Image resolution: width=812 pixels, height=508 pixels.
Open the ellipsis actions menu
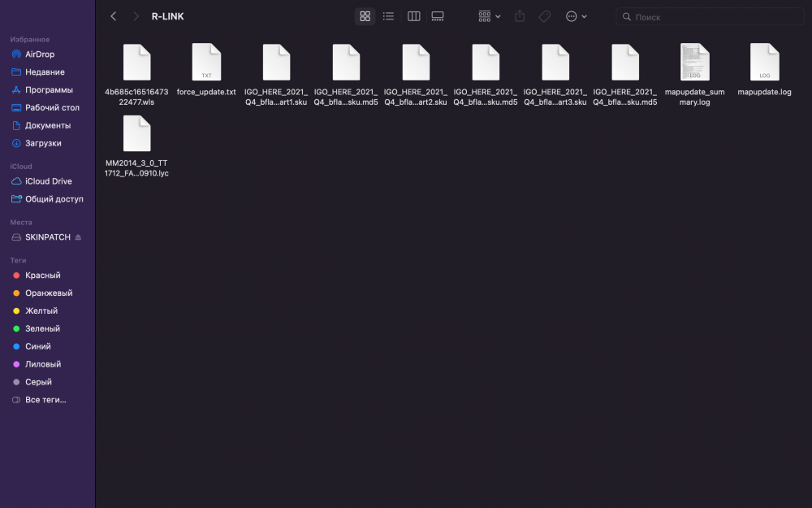pos(577,16)
